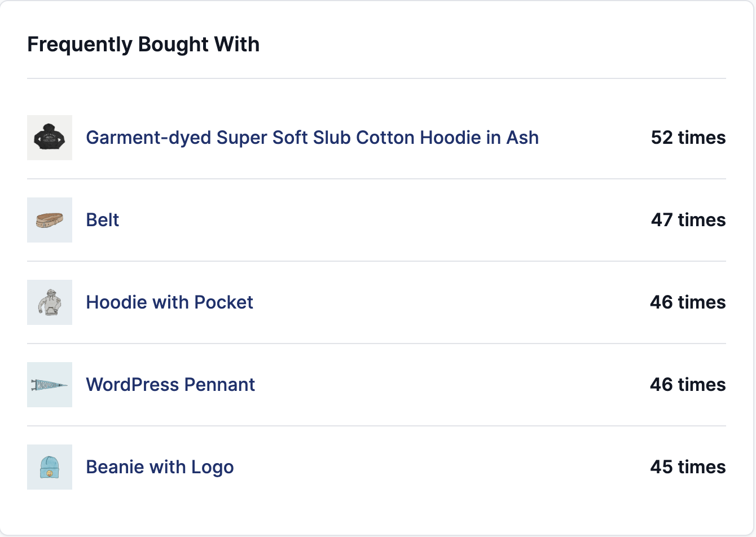Open the Garment-dyed Super Soft Slub Cotton Hoodie link
Viewport: 756px width, 537px height.
coord(312,138)
